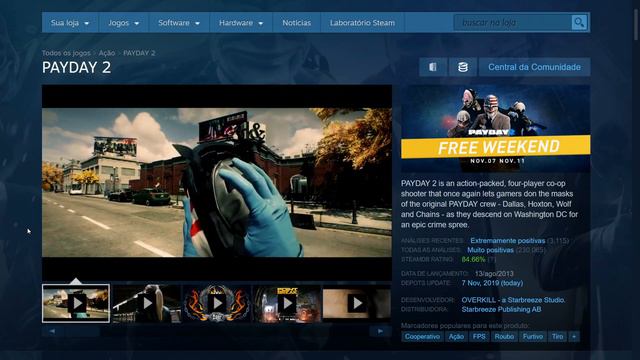The image size is (640, 360).
Task: Click the search magnifier icon
Action: coord(579,22)
